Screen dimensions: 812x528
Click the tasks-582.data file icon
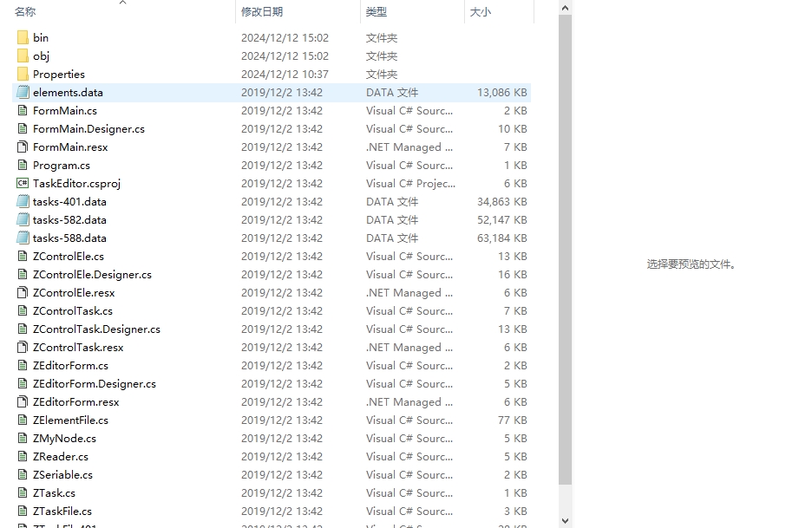tap(23, 219)
